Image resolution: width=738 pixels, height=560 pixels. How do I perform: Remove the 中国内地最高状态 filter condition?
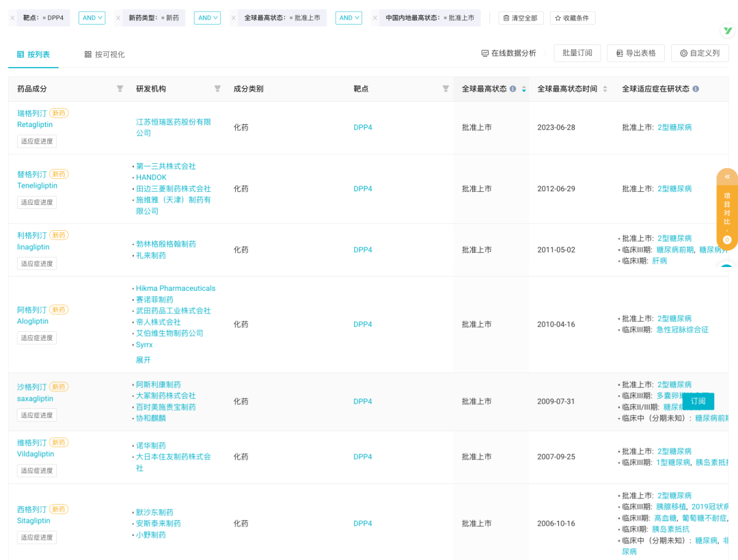pos(375,18)
